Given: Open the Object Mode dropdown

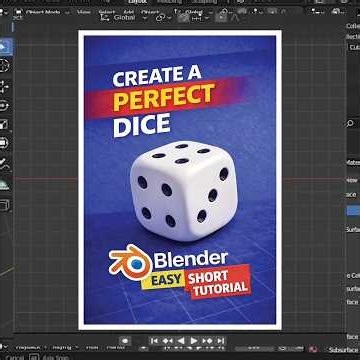Looking at the screenshot, I should tap(42, 12).
